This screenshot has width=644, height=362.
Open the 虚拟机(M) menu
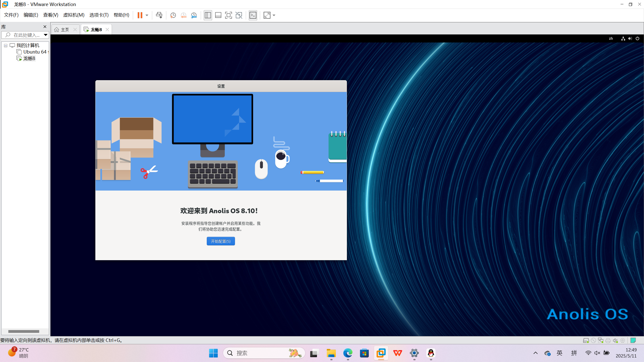(x=74, y=15)
